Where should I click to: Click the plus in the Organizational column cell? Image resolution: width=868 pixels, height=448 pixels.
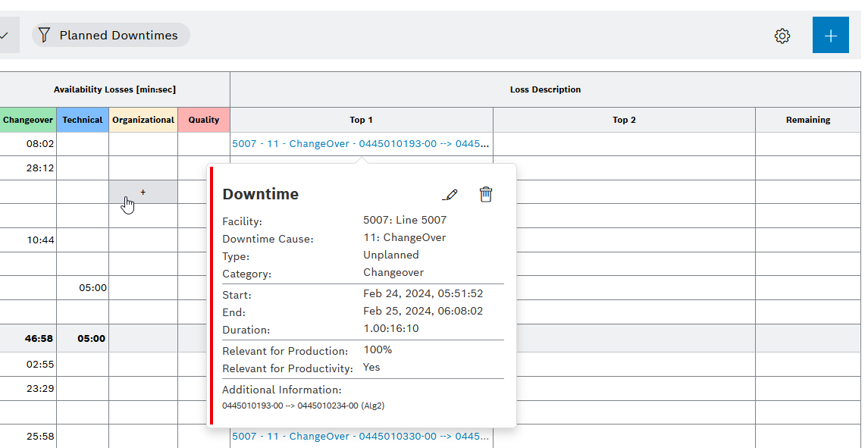pyautogui.click(x=143, y=192)
